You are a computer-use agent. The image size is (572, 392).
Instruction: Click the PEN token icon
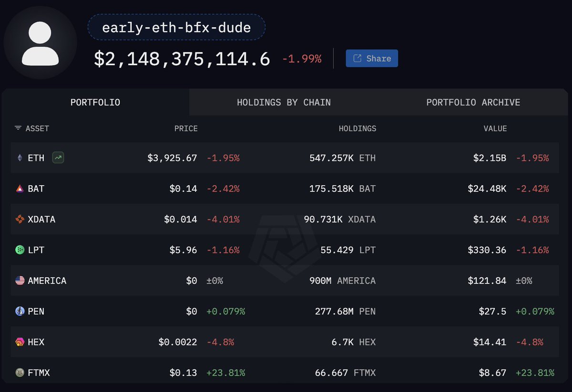click(20, 312)
